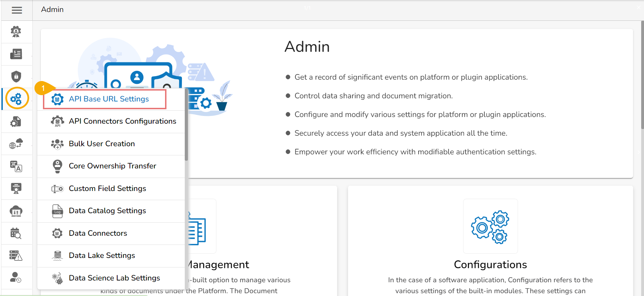Click the large Admin heading in the banner
Screen dimensions: 644x296
307,47
